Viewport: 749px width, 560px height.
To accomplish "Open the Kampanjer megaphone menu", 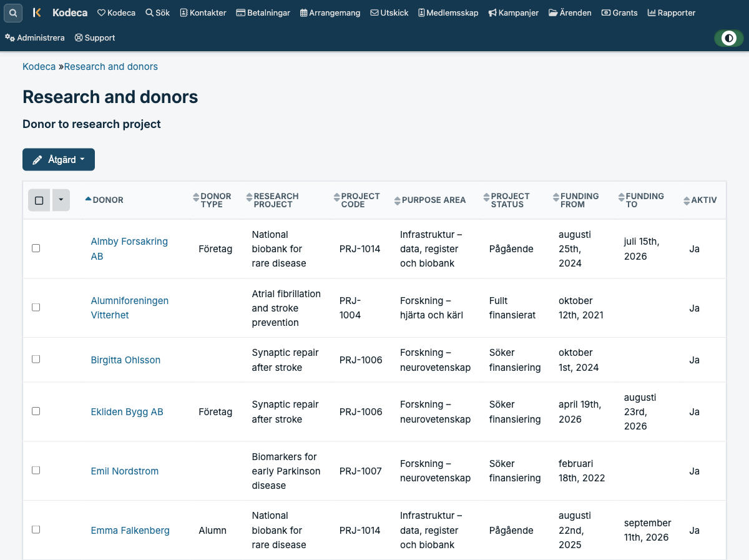I will point(513,12).
